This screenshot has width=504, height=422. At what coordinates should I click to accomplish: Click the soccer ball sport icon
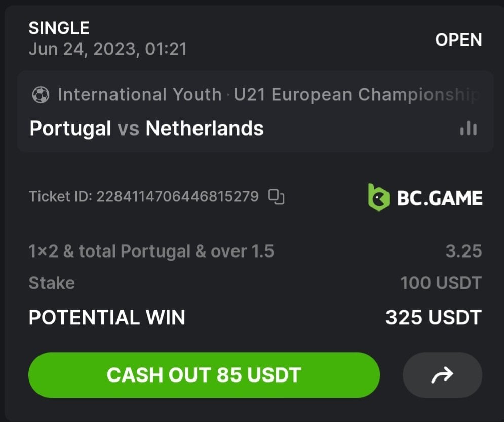point(41,95)
